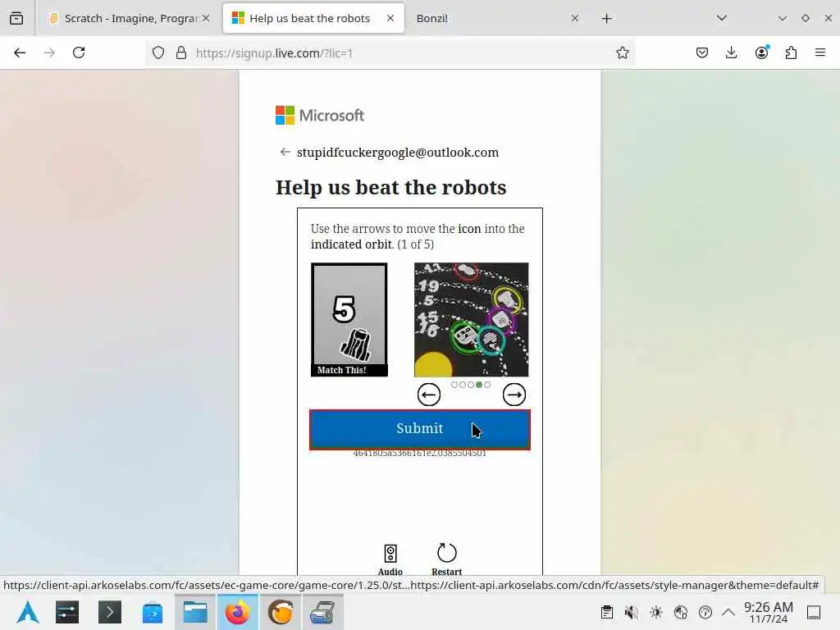The image size is (840, 630).
Task: Open the Dolphin file manager
Action: coord(195,612)
